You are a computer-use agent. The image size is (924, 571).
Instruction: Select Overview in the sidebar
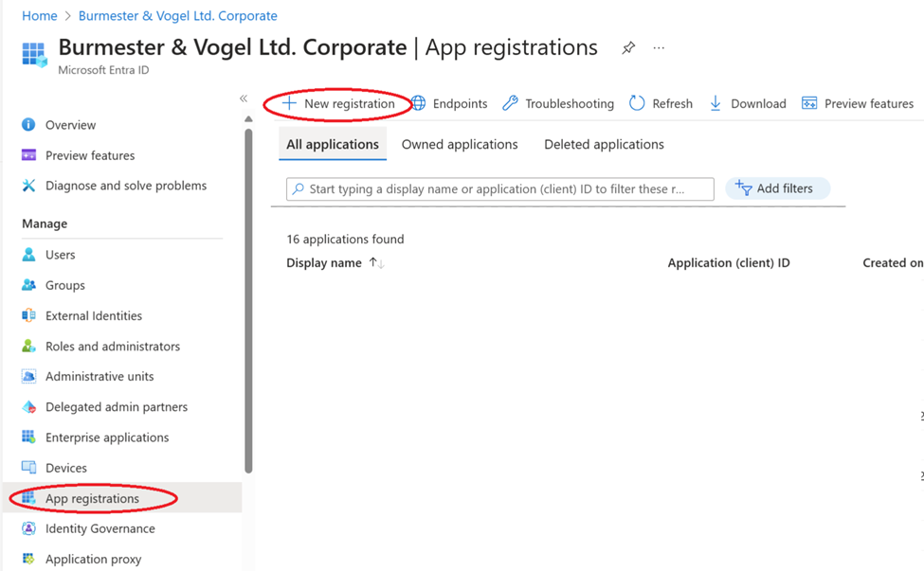(x=71, y=125)
